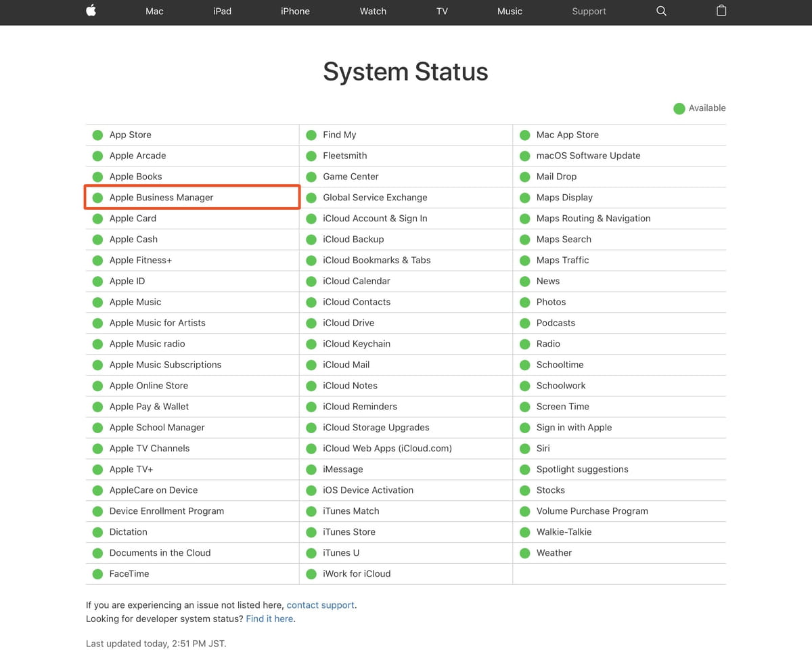Click the green status dot beside iTunes Store
The height and width of the screenshot is (666, 812).
pos(311,532)
